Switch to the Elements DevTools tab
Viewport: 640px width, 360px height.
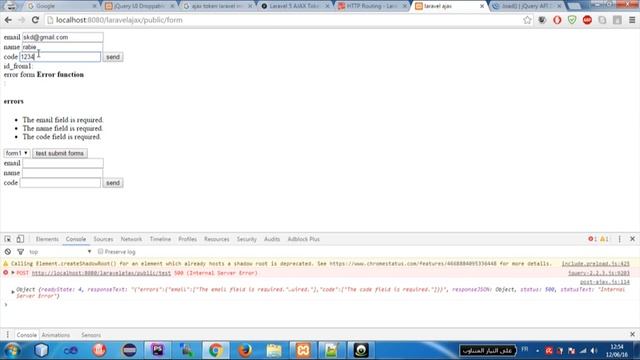pyautogui.click(x=47, y=239)
